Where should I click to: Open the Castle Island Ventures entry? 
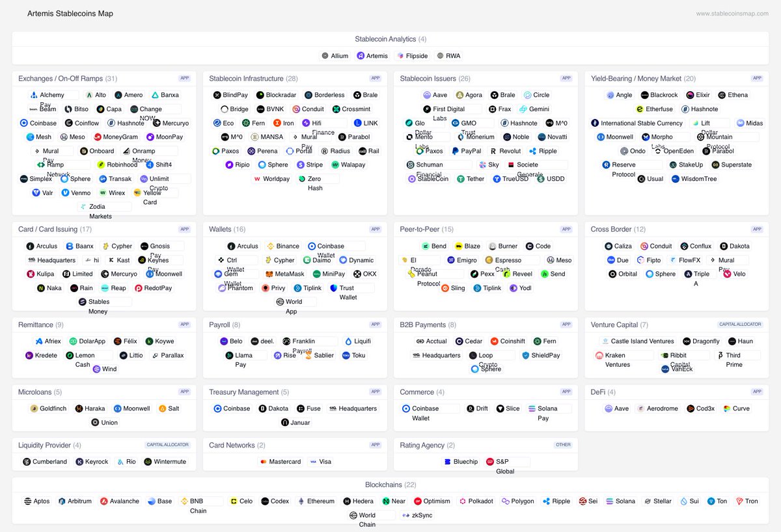click(638, 341)
